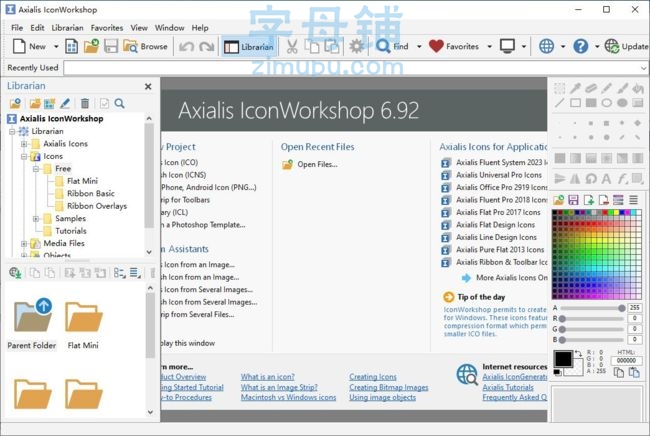Adjust the A alpha slider
This screenshot has width=650, height=436.
pos(592,308)
